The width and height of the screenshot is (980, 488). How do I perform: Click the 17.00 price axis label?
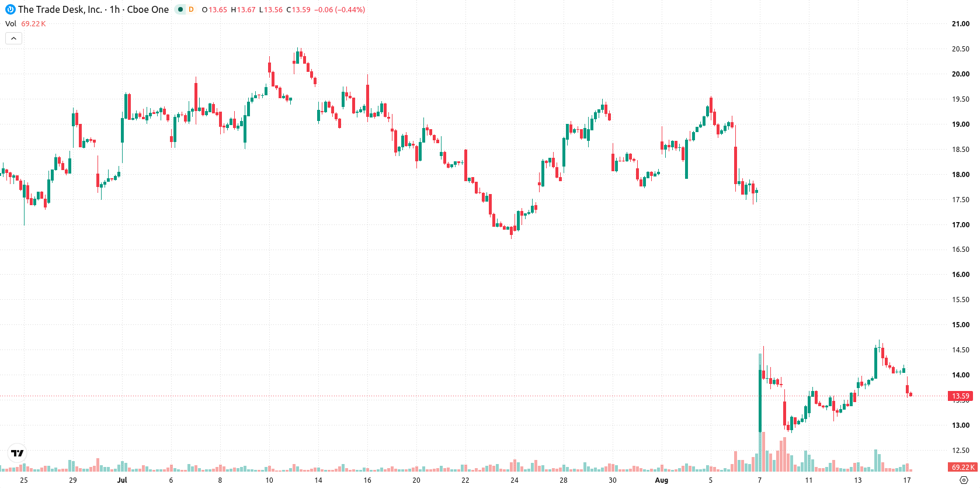coord(960,225)
